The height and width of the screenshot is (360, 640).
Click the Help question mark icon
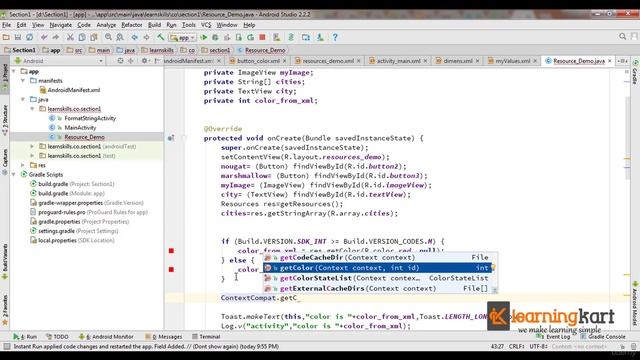click(335, 37)
